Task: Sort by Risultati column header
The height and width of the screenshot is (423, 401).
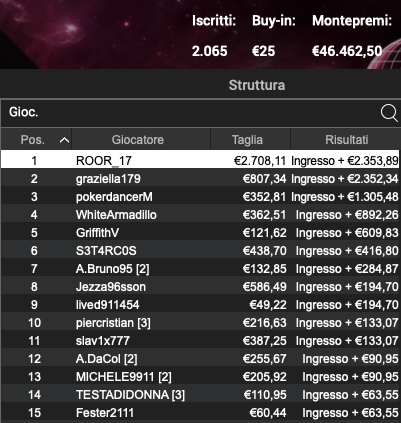Action: click(346, 140)
